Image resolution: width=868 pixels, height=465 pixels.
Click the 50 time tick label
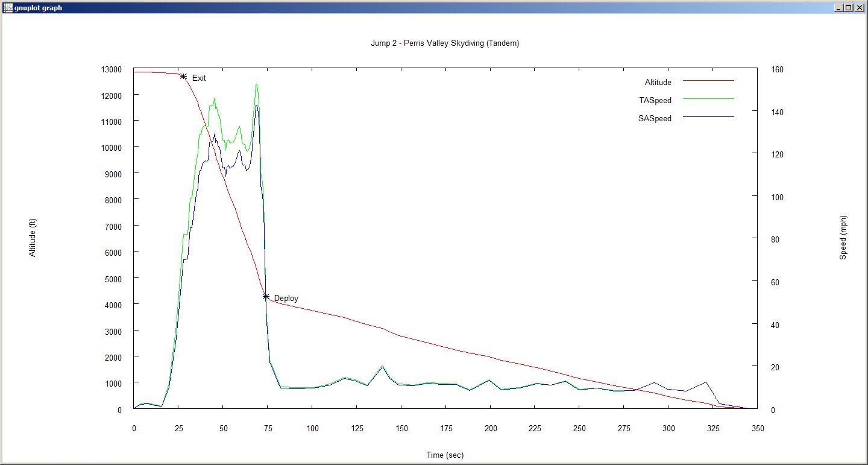click(223, 428)
